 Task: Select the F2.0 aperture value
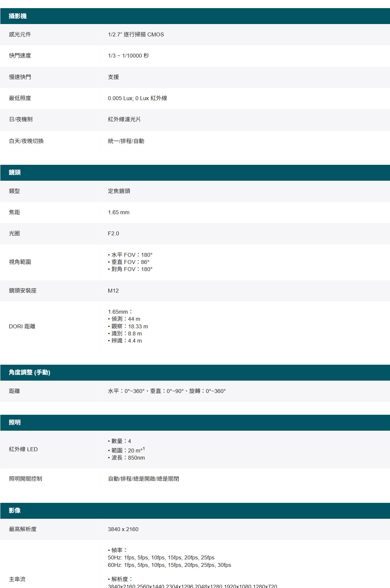[113, 233]
